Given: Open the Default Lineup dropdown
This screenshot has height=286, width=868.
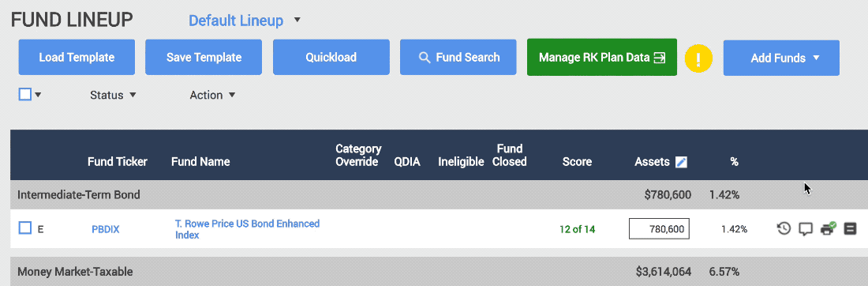Looking at the screenshot, I should [x=244, y=21].
